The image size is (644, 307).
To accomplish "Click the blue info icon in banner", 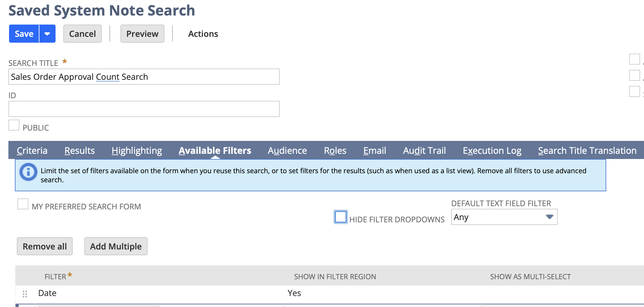I will [x=28, y=172].
